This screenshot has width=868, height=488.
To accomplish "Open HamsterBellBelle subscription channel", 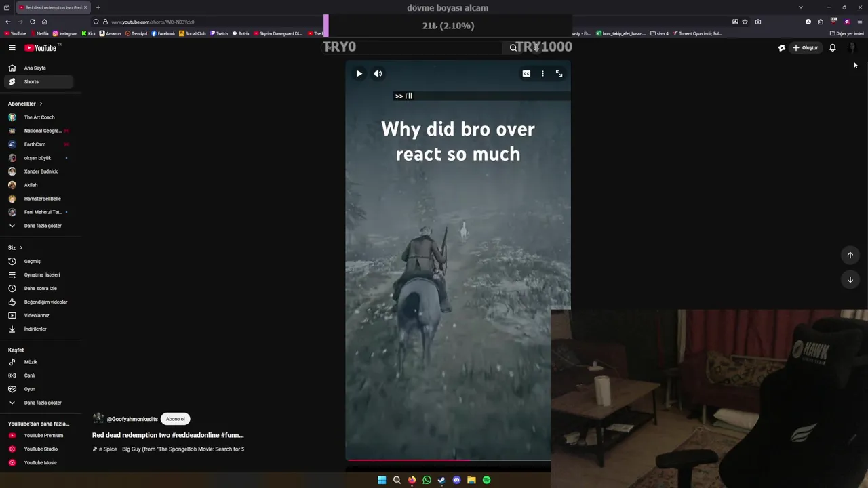I will [x=39, y=199].
